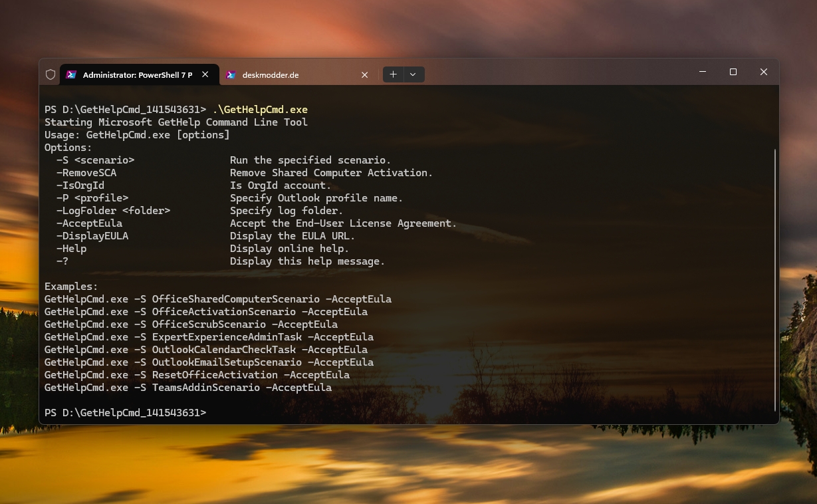Close the deskmodder.de tab
This screenshot has width=817, height=504.
[x=364, y=75]
